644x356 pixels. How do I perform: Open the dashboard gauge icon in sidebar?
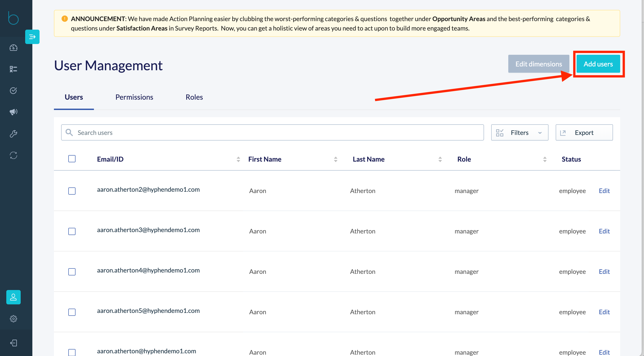click(x=13, y=47)
